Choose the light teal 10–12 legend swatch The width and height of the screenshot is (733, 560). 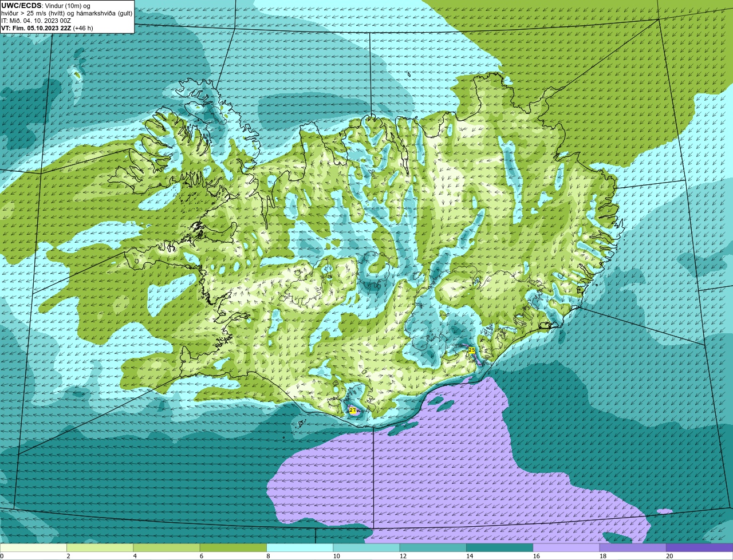(x=366, y=547)
